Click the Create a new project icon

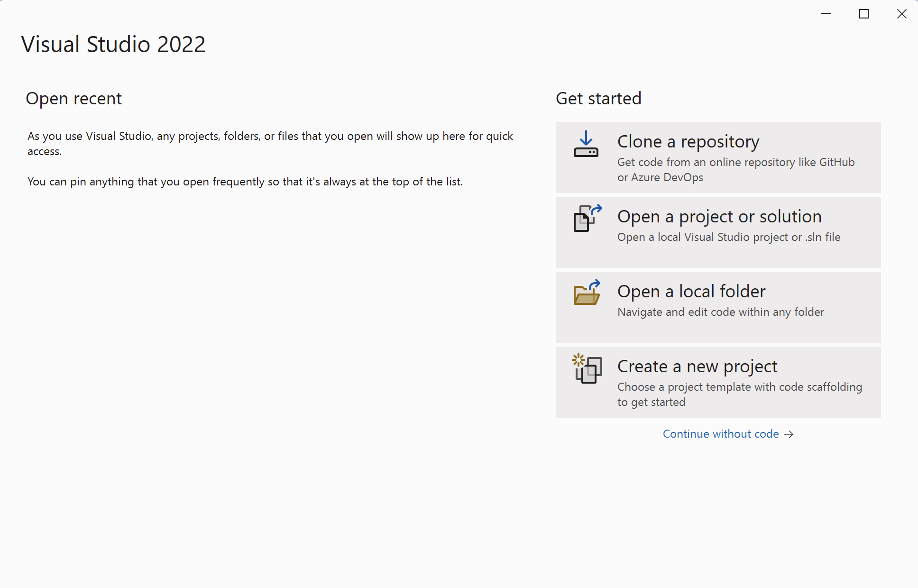587,368
